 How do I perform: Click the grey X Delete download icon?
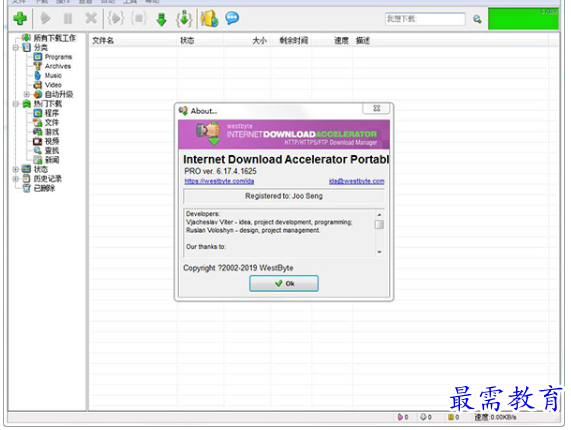[91, 18]
